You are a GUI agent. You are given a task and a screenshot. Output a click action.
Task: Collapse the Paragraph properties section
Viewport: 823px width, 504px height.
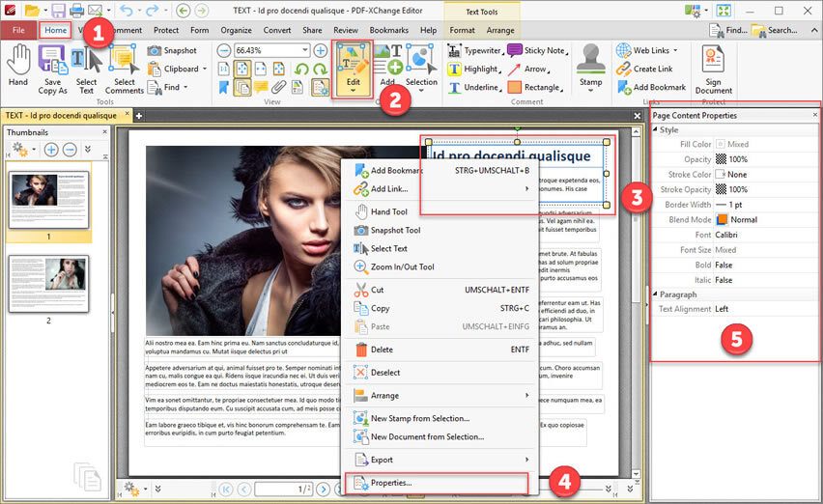tap(656, 294)
